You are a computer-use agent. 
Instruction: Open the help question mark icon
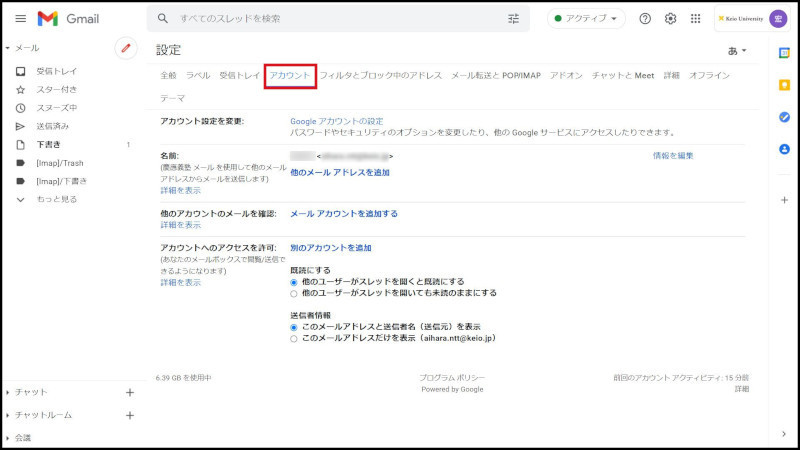pyautogui.click(x=645, y=19)
